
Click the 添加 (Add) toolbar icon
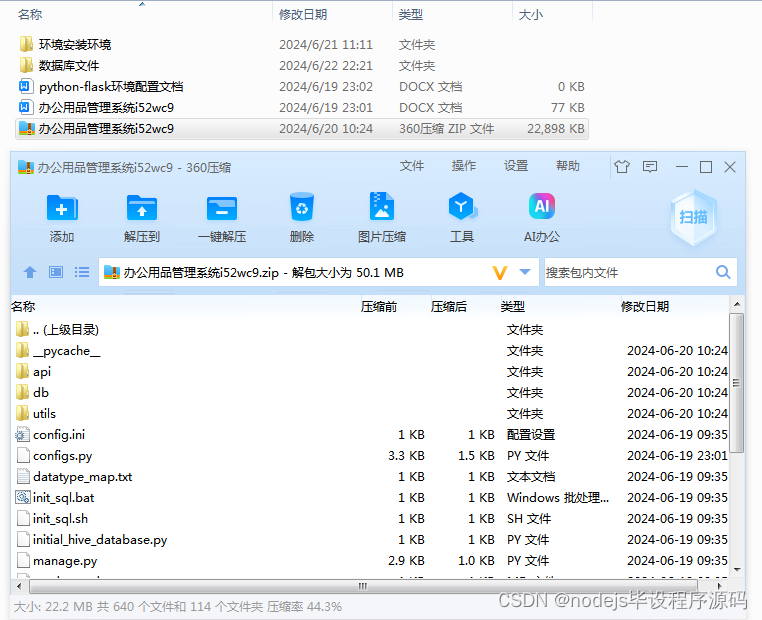coord(62,207)
